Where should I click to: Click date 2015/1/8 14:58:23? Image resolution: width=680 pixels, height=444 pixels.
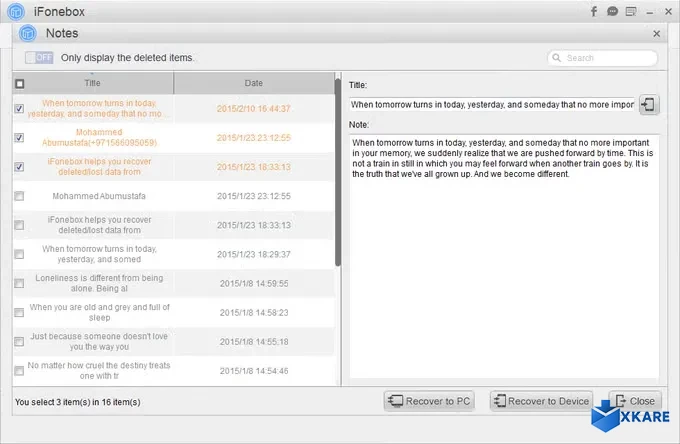pyautogui.click(x=254, y=313)
